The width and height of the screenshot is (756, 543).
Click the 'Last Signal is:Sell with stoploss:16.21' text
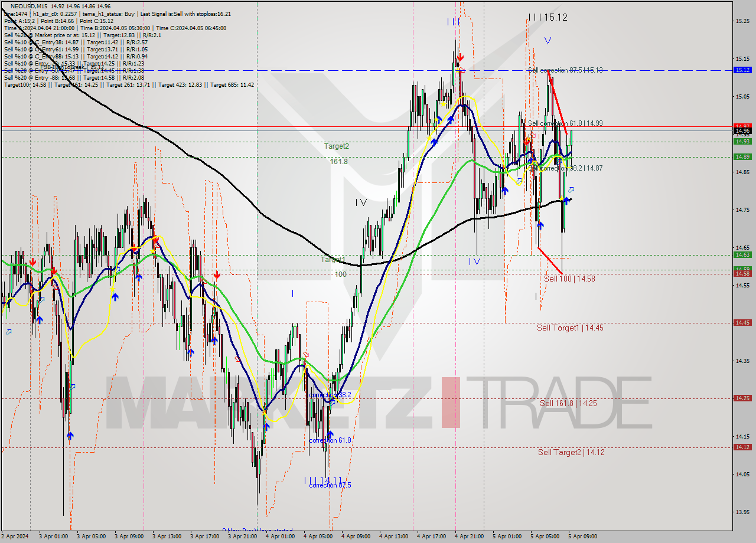(x=187, y=14)
